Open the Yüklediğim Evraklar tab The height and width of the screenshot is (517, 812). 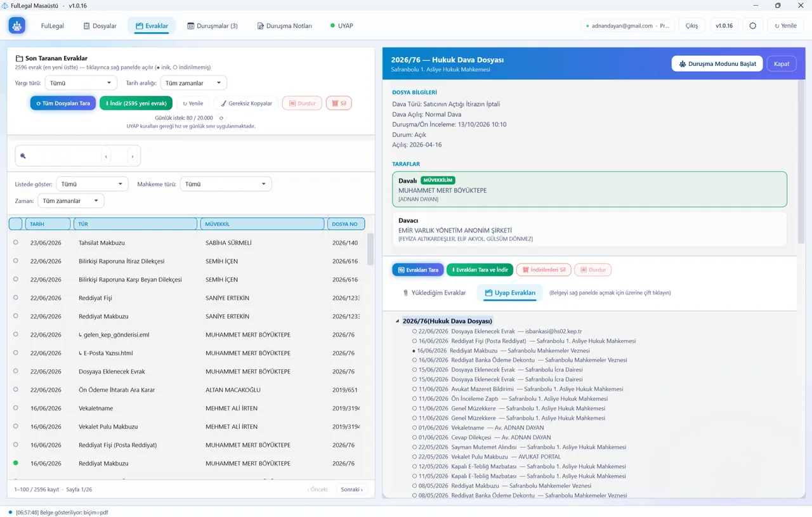pos(435,293)
